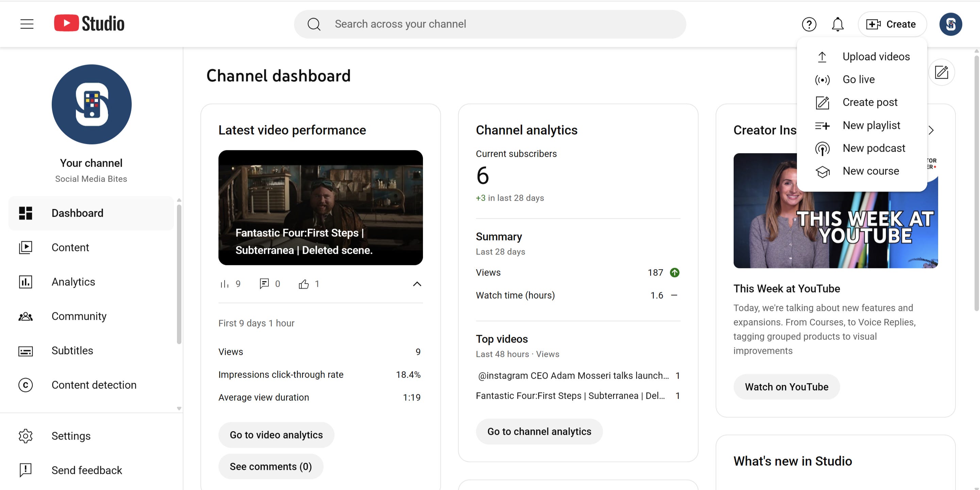Click Go to video analytics button
This screenshot has height=490, width=980.
tap(276, 435)
